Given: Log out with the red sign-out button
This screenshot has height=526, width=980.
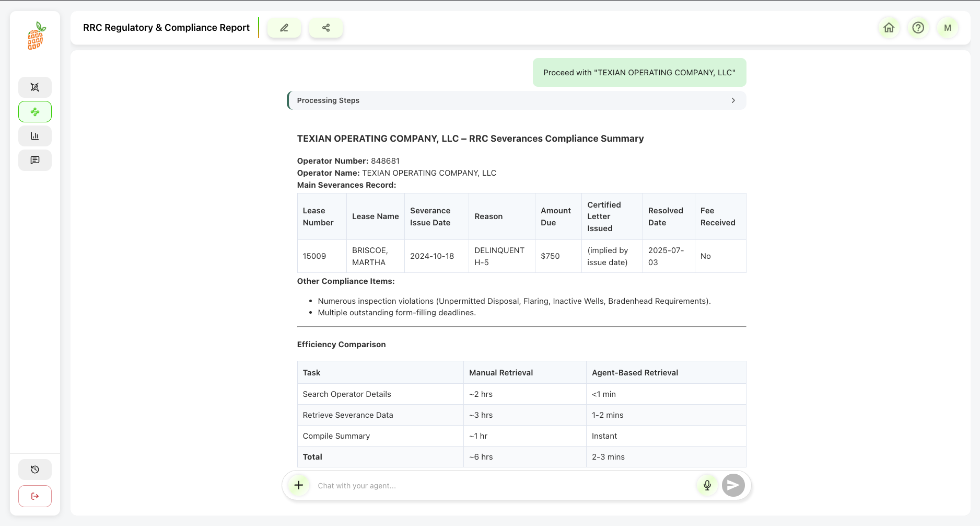Looking at the screenshot, I should (x=34, y=496).
